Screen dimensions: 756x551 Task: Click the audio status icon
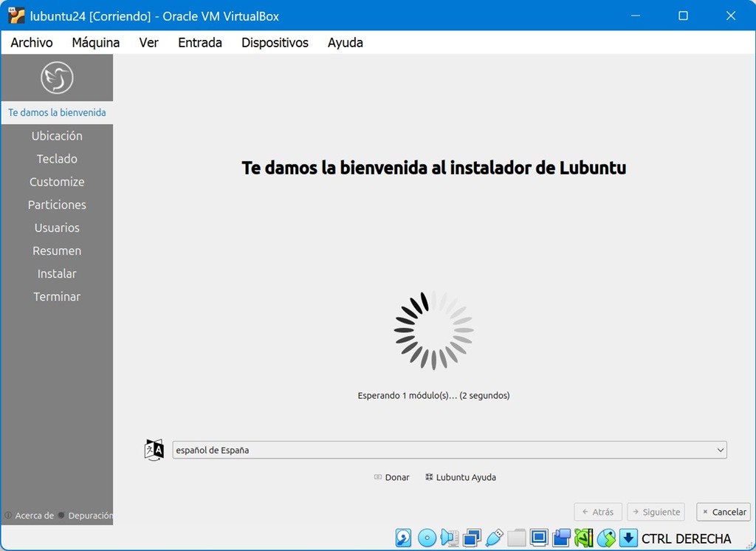(450, 538)
